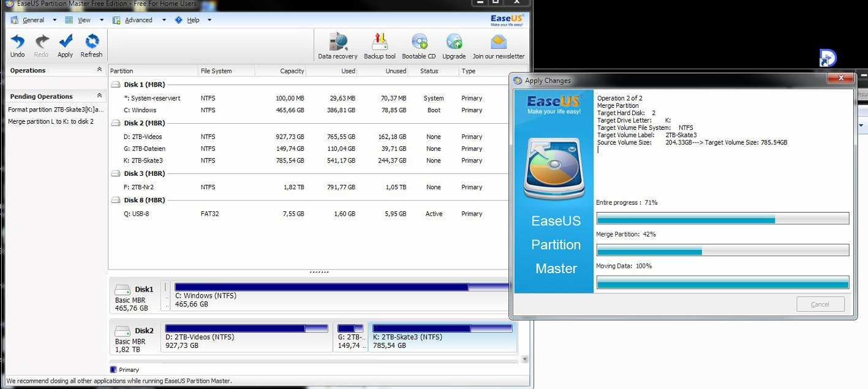Click the Disk1 drive icon in disk map
The height and width of the screenshot is (389, 868).
coord(123,289)
